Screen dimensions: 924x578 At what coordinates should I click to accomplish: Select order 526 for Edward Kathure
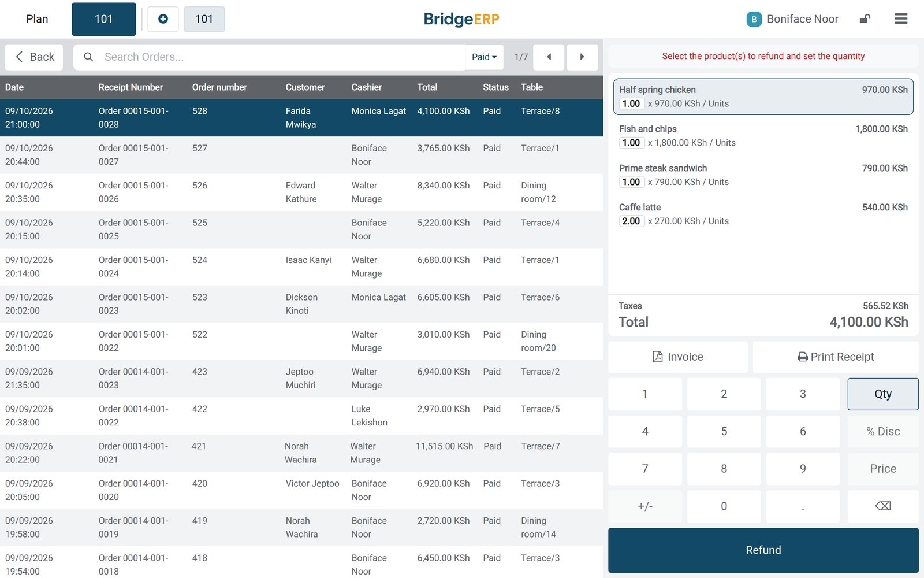pyautogui.click(x=301, y=192)
